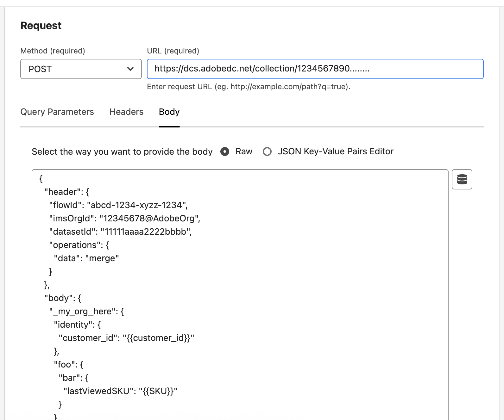Click the "operations": { line
Viewport: 504px width, 420px height.
tap(79, 245)
